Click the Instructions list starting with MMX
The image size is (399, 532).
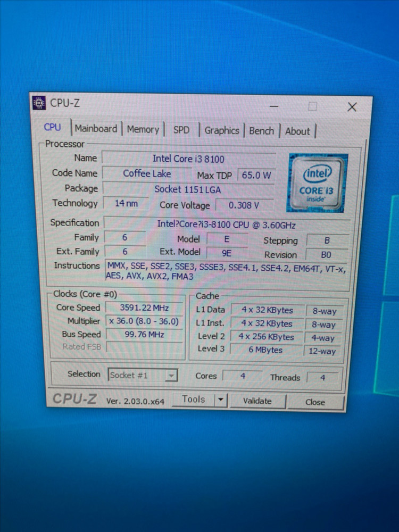tap(226, 272)
